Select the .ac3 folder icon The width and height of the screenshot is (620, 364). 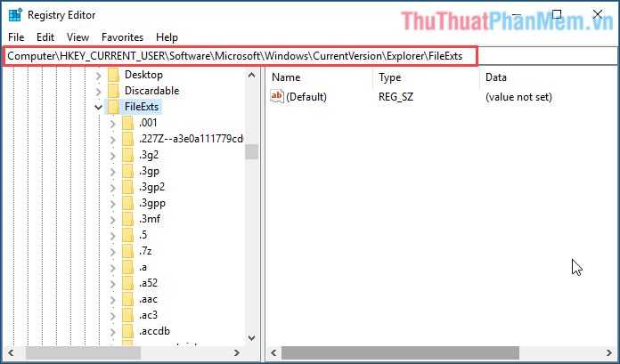point(127,315)
